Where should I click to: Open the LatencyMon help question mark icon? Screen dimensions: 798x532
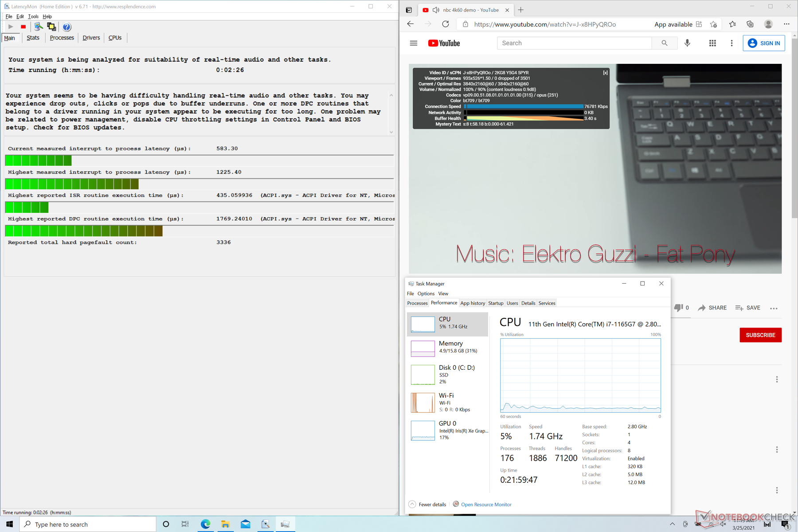coord(66,27)
